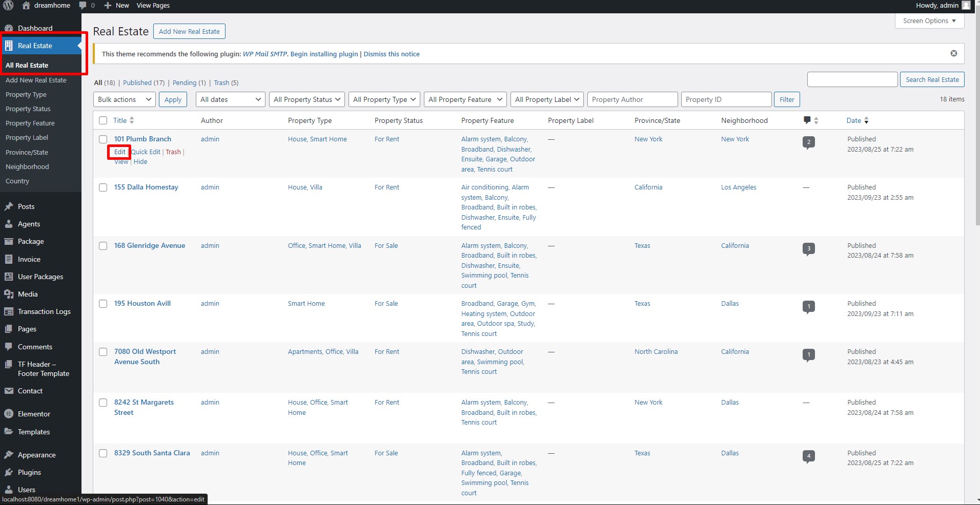Image resolution: width=980 pixels, height=505 pixels.
Task: Click the Comments sidebar bubble icon
Action: click(9, 347)
